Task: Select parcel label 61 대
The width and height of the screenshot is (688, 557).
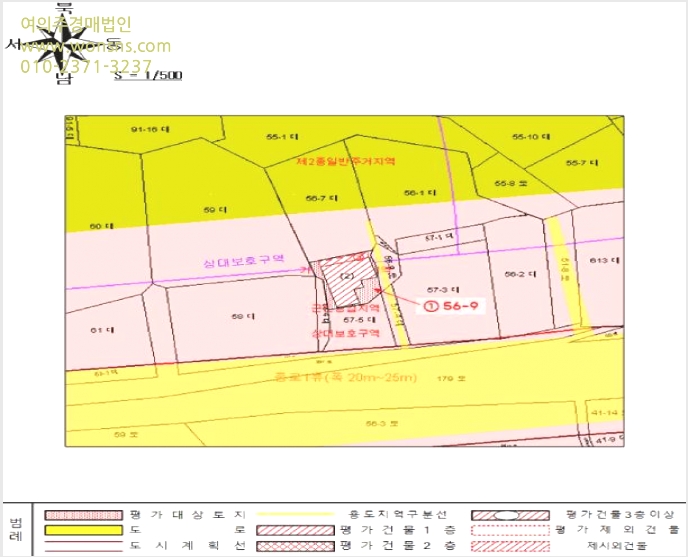Action: [x=102, y=330]
